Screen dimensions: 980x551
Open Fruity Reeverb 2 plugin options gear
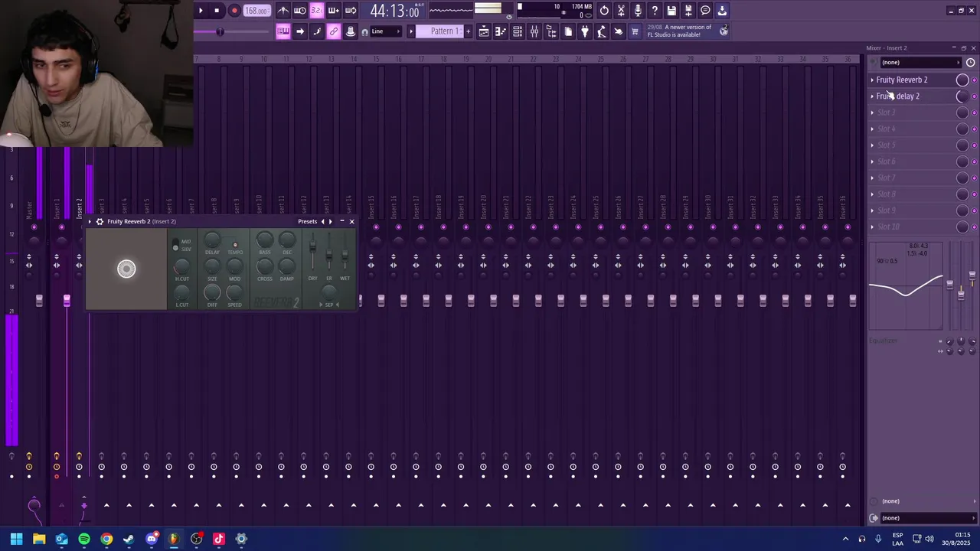point(100,221)
